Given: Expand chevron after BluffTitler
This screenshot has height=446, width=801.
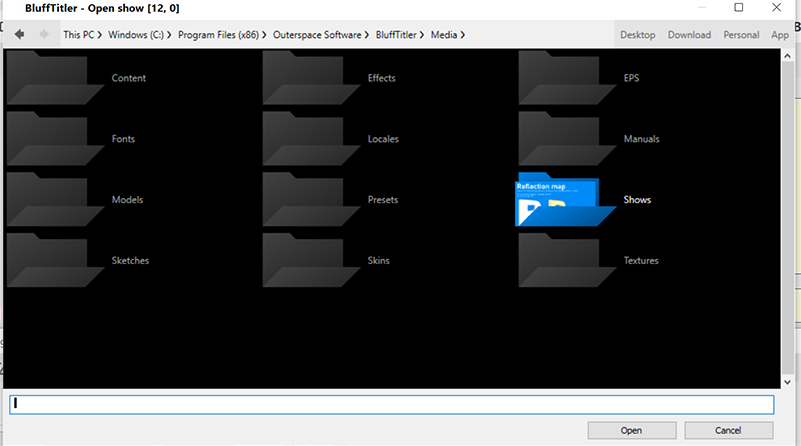Looking at the screenshot, I should [x=421, y=35].
